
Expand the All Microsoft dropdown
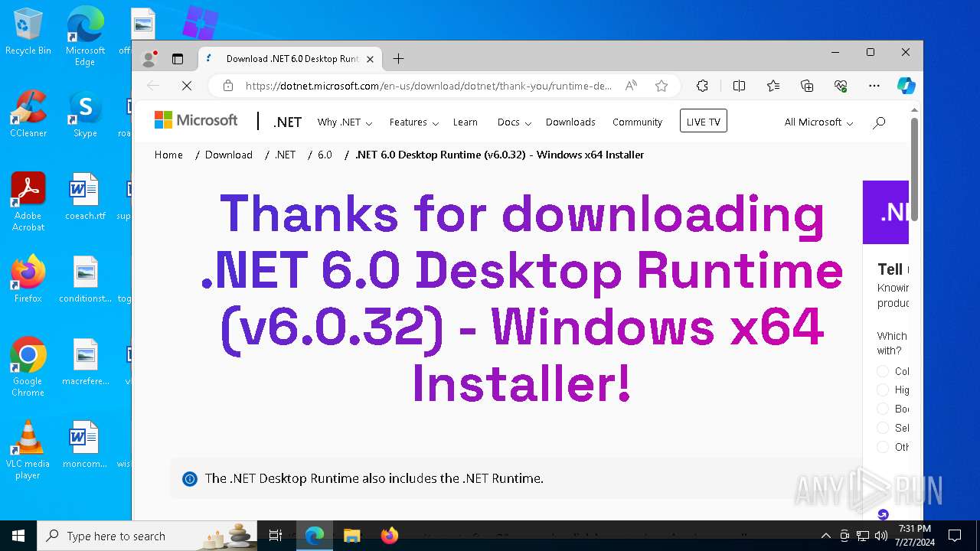pyautogui.click(x=818, y=122)
